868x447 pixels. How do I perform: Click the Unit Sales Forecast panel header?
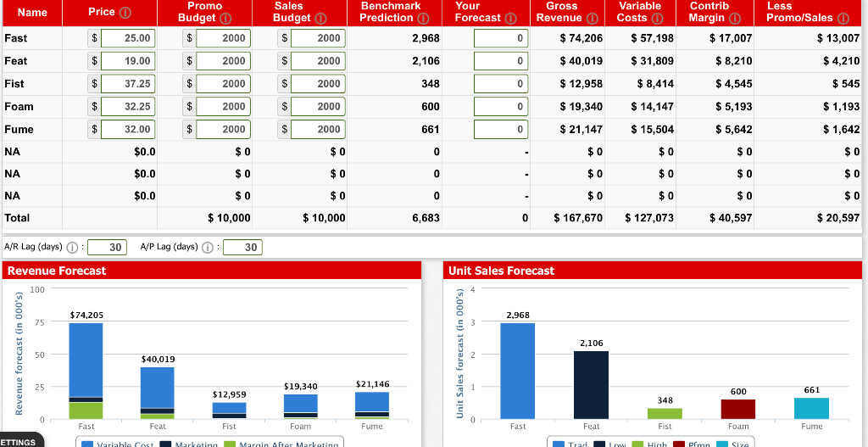pyautogui.click(x=654, y=271)
